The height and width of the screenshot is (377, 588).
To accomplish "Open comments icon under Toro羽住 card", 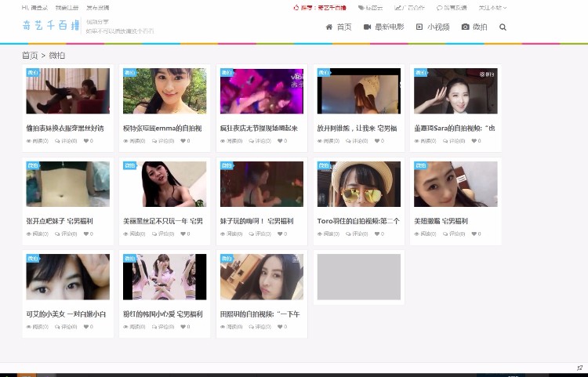I will [348, 234].
